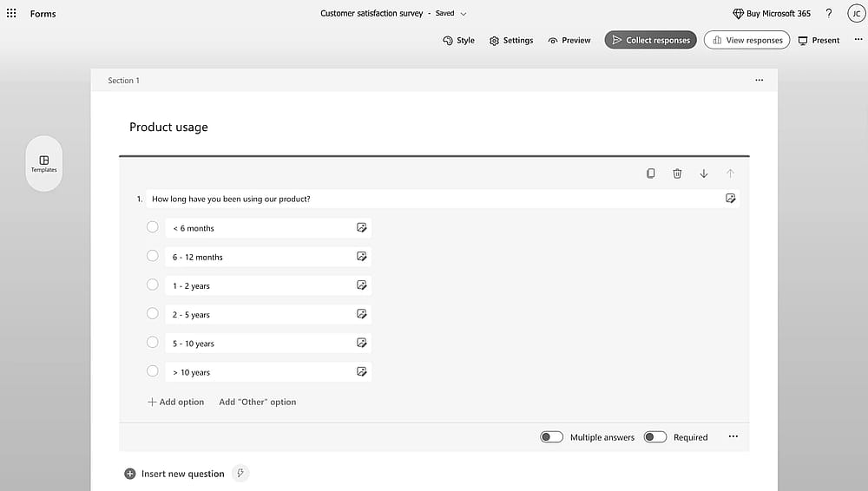Click Buy Microsoft 365

click(x=772, y=13)
